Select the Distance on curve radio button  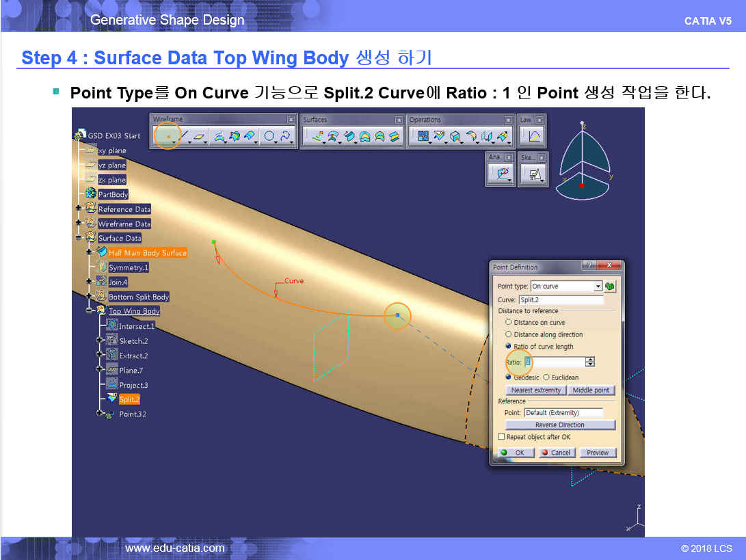pyautogui.click(x=508, y=322)
